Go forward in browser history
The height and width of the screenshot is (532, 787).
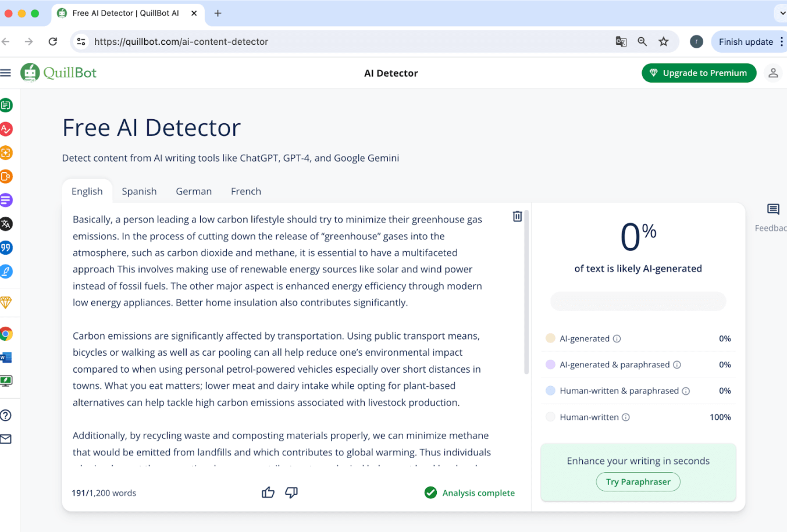point(29,41)
